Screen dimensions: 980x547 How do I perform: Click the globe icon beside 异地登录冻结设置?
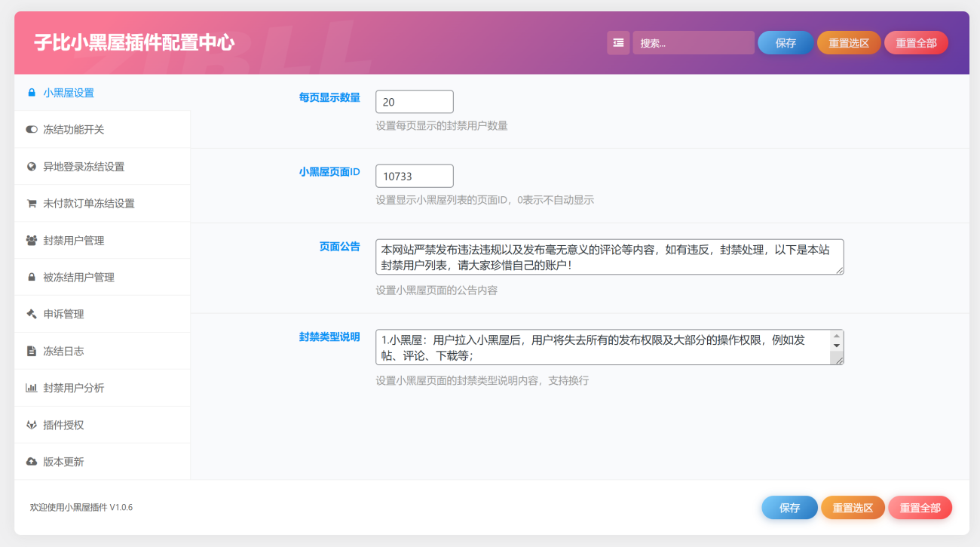coord(32,167)
